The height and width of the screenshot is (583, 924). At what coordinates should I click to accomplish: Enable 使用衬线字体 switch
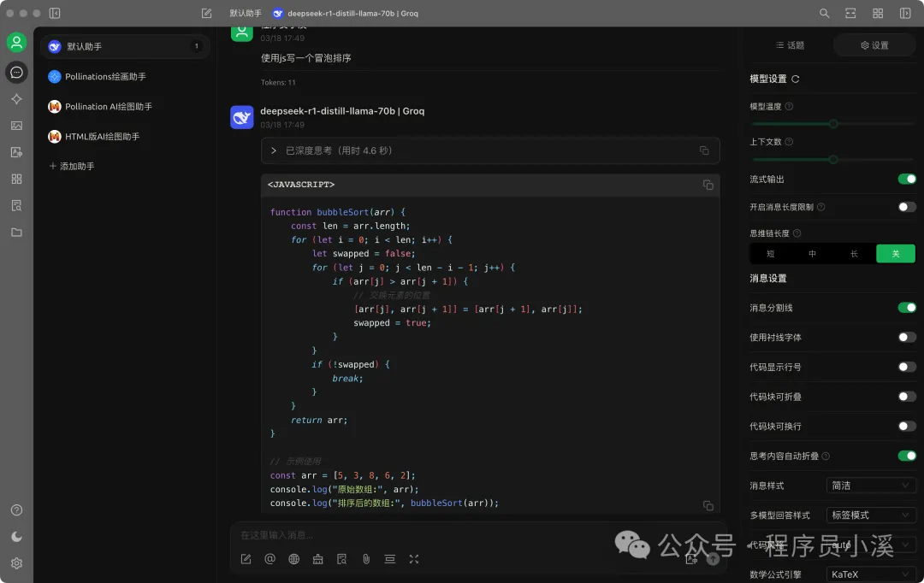coord(907,337)
